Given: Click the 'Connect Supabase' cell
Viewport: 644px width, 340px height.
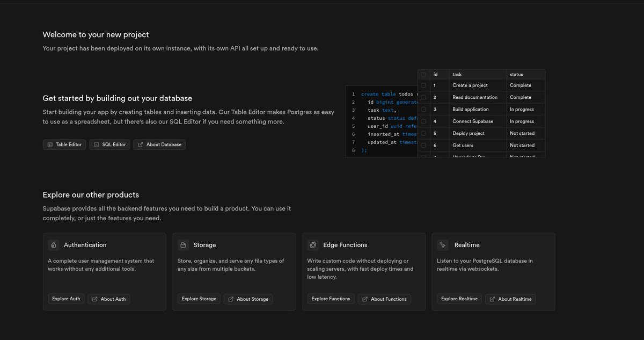Looking at the screenshot, I should (478, 121).
